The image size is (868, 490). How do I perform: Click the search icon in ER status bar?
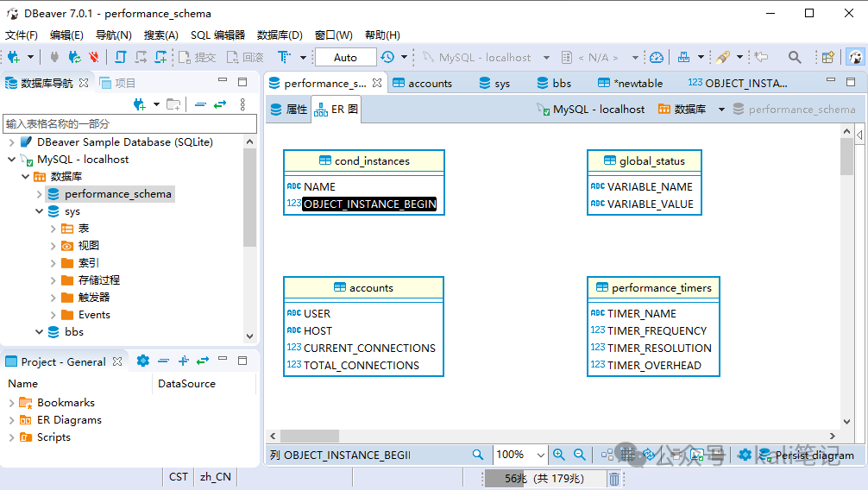(x=478, y=455)
